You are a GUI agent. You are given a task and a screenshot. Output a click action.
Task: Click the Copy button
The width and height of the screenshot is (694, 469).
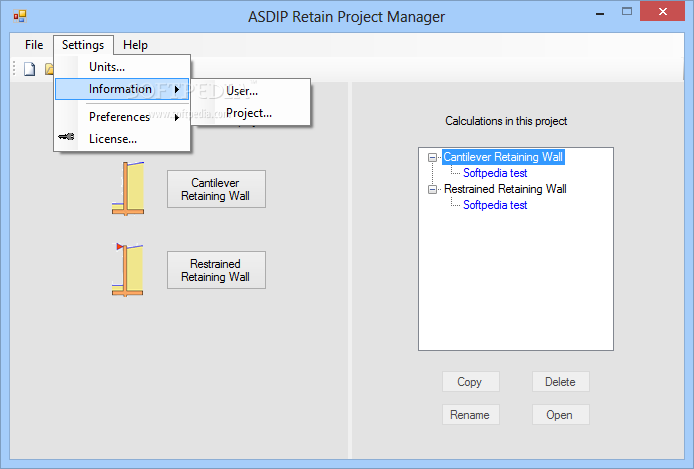[x=470, y=381]
